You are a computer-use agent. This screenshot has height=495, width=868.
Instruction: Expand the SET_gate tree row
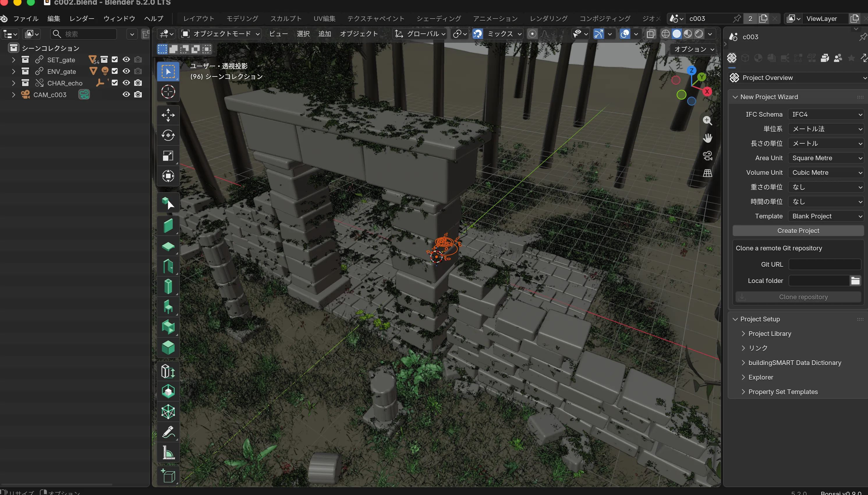click(13, 60)
